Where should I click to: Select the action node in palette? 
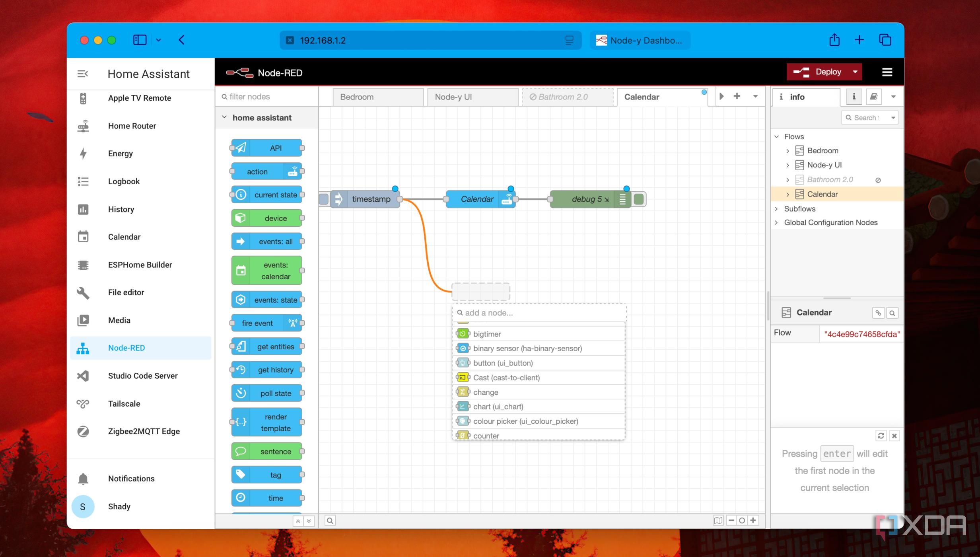tap(266, 171)
